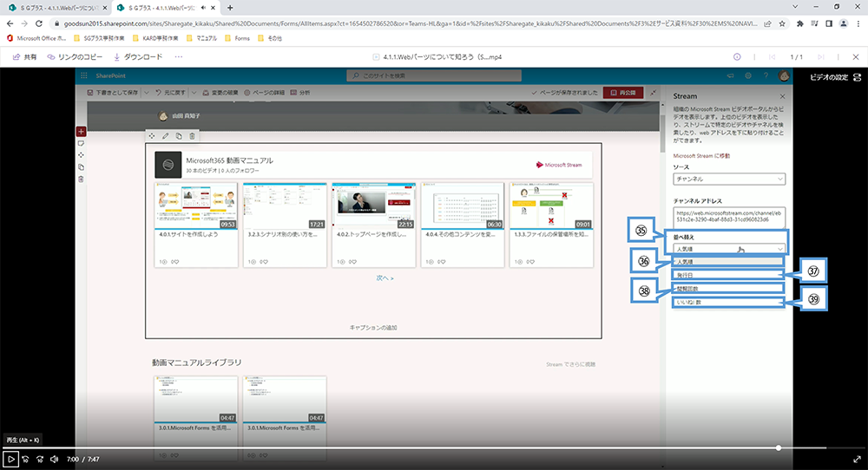
Task: Bookmark this page with star icon
Action: coord(782,23)
